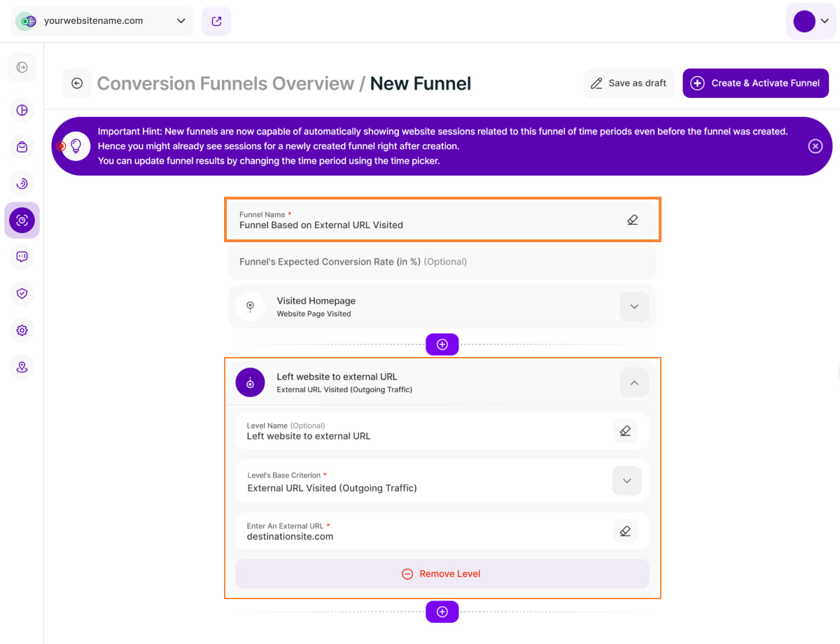The height and width of the screenshot is (644, 840).
Task: Click Conversion Funnels Overview breadcrumb
Action: [225, 83]
